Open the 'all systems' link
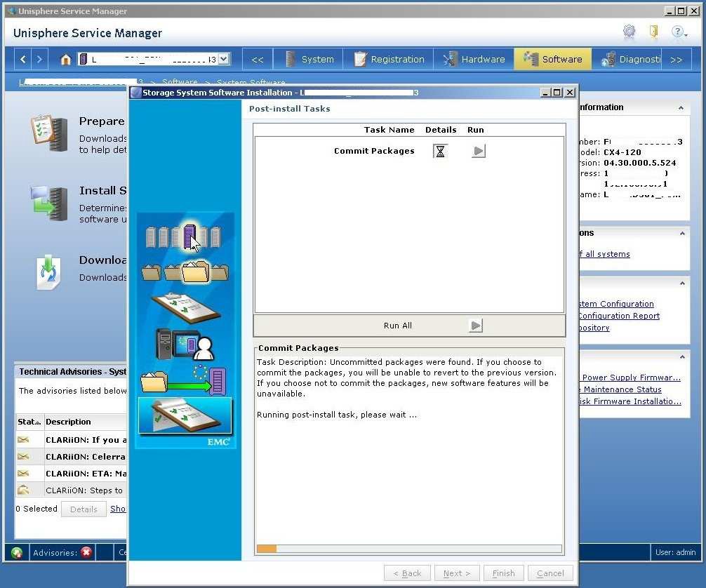 604,254
